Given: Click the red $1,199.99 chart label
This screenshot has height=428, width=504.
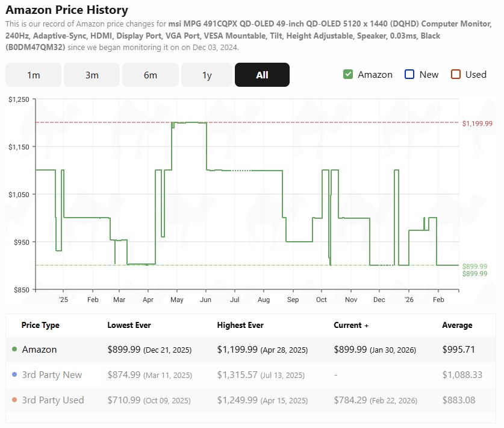Looking at the screenshot, I should click(478, 123).
